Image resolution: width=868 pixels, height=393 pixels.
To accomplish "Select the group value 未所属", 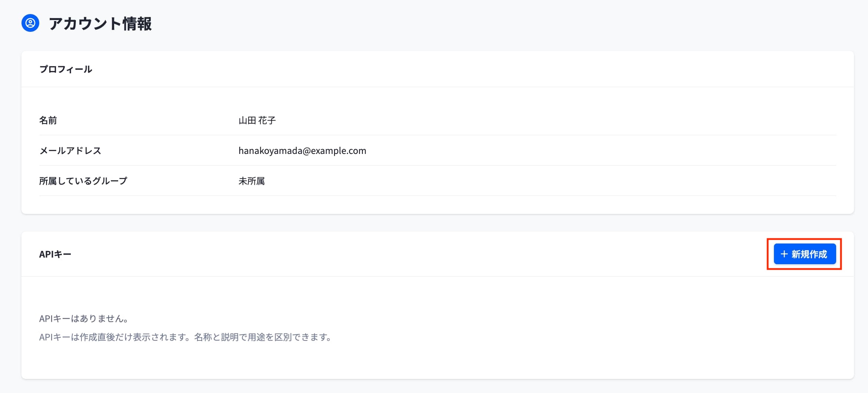I will (251, 181).
